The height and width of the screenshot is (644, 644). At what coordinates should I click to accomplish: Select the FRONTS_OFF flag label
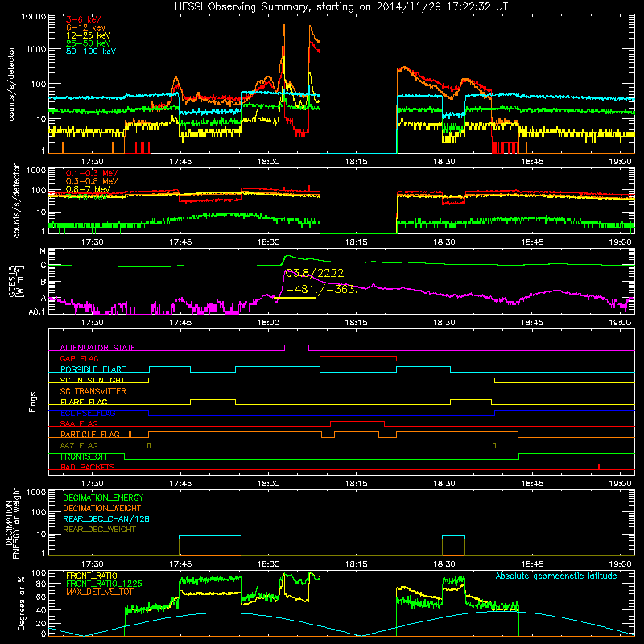85,456
